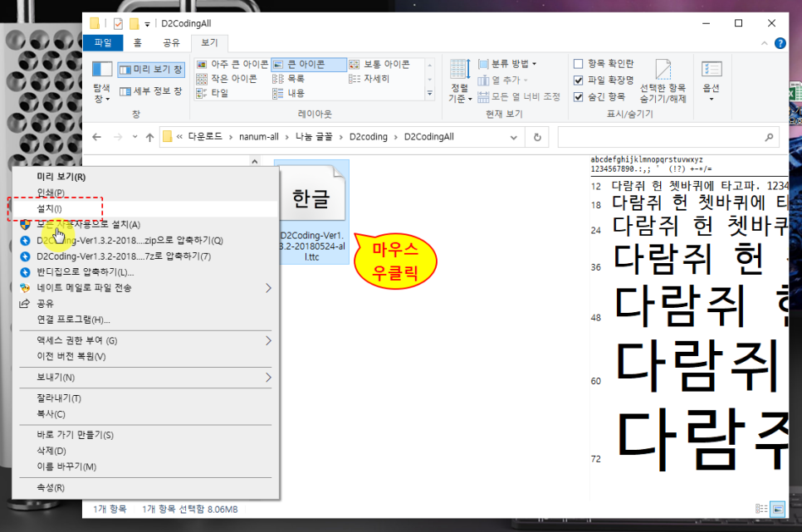Expand 네이트 메일로 파일 전송 submenu
802x532 pixels.
coord(146,288)
